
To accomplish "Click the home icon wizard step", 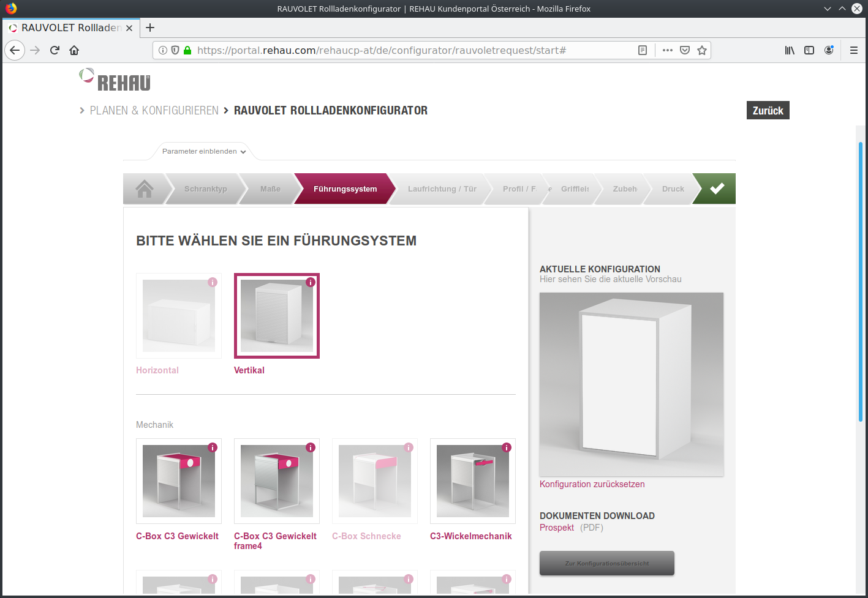I will click(145, 189).
